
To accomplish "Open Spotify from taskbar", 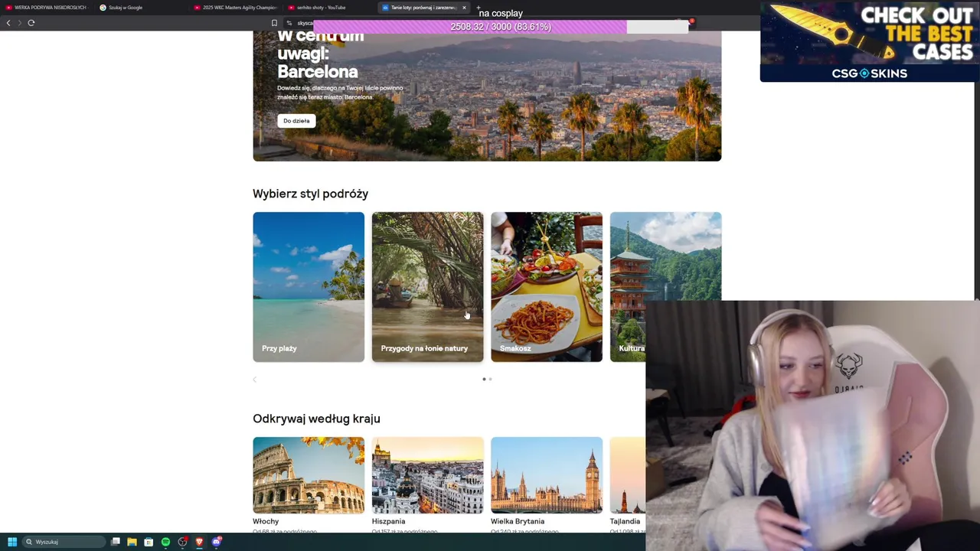I will [165, 542].
